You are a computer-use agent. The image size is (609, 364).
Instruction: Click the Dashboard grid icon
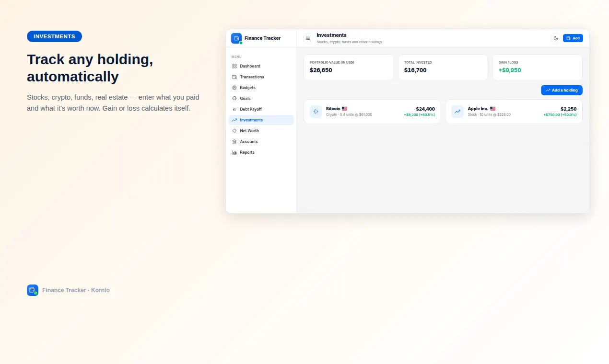(234, 66)
